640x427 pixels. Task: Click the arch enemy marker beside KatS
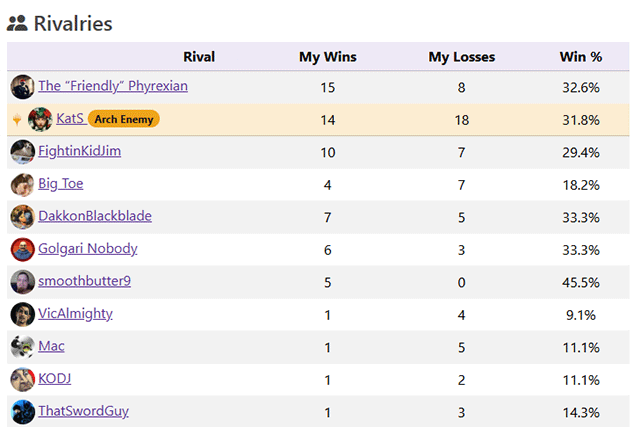coord(17,119)
